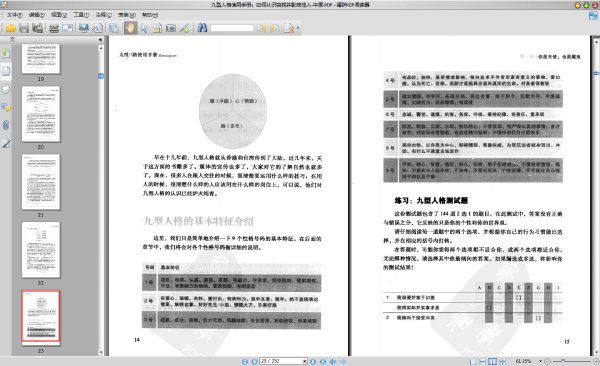The width and height of the screenshot is (600, 366).
Task: Click the previous view back arrow
Action: 333,361
